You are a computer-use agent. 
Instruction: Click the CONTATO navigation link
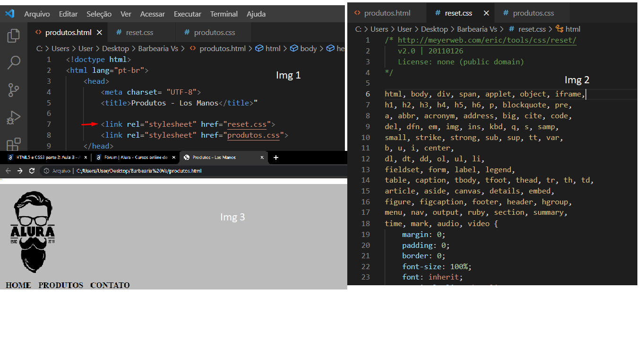[x=110, y=285]
